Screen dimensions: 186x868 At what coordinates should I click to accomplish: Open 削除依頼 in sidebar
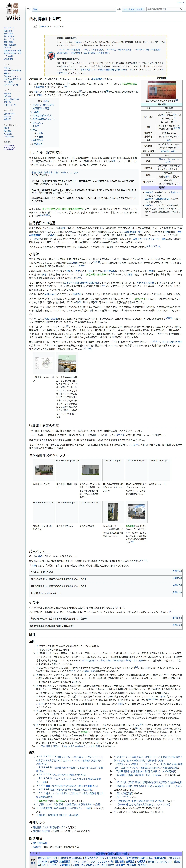point(7,47)
